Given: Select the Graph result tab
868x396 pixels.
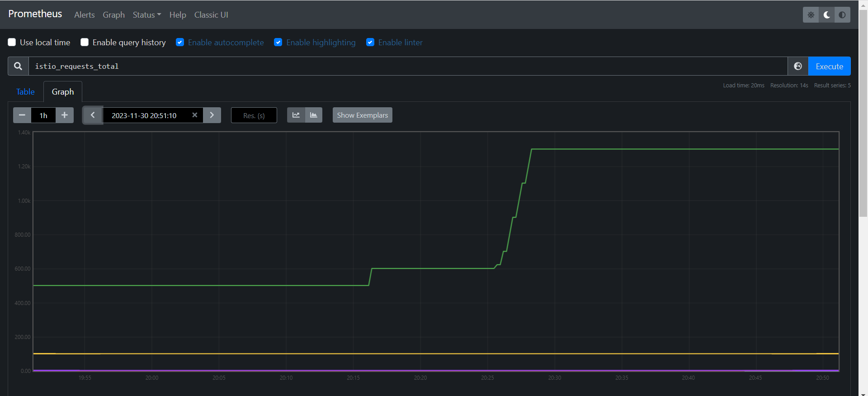Looking at the screenshot, I should (63, 92).
